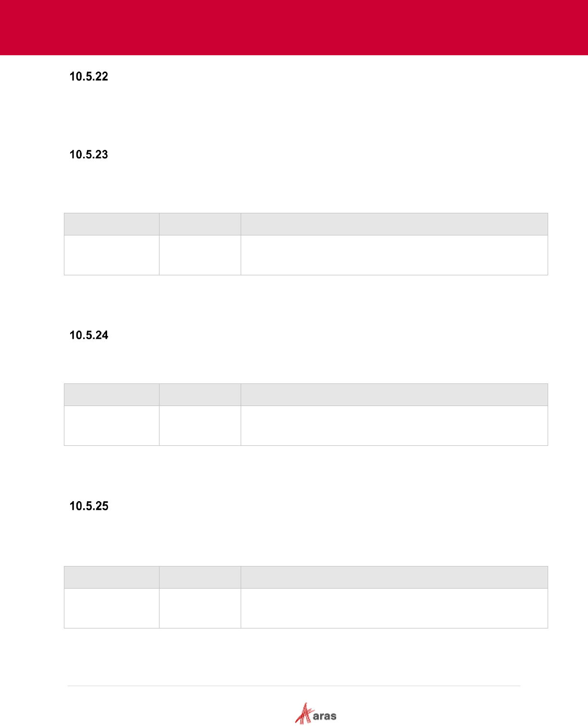Click the 10.5.24 section heading

click(89, 335)
